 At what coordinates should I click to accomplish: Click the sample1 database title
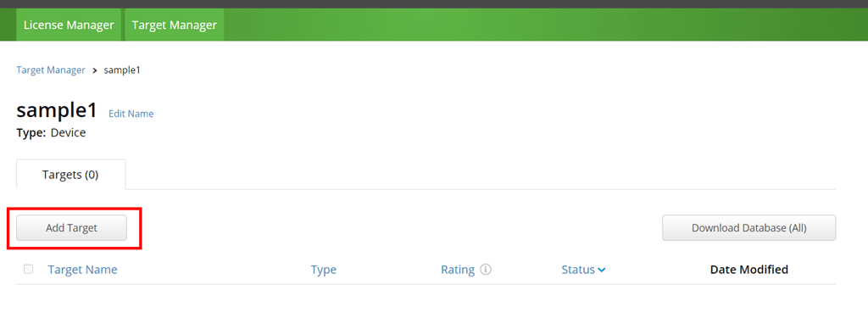[x=57, y=111]
